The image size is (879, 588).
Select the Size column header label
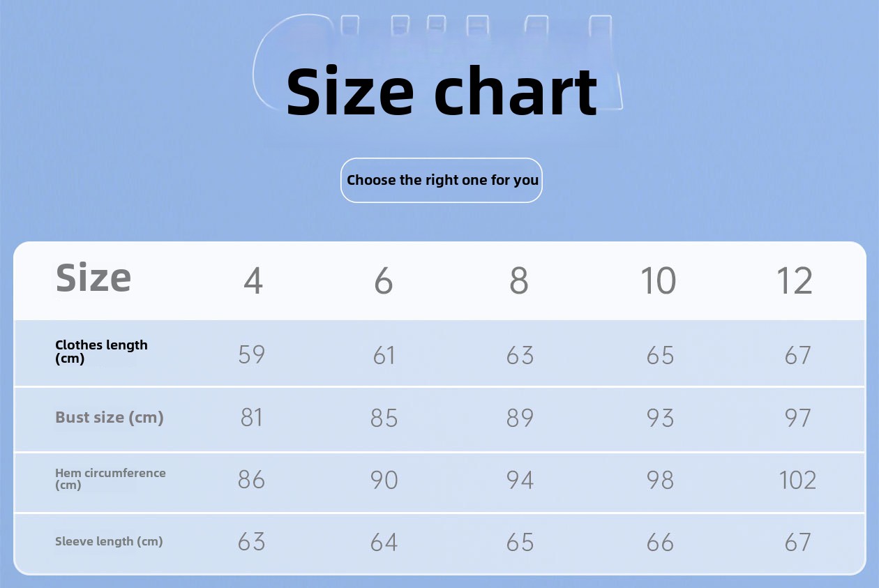(93, 278)
